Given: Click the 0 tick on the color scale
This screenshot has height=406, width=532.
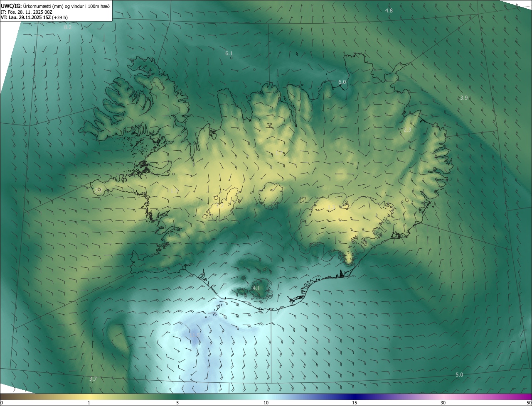Looking at the screenshot, I should 2,403.
